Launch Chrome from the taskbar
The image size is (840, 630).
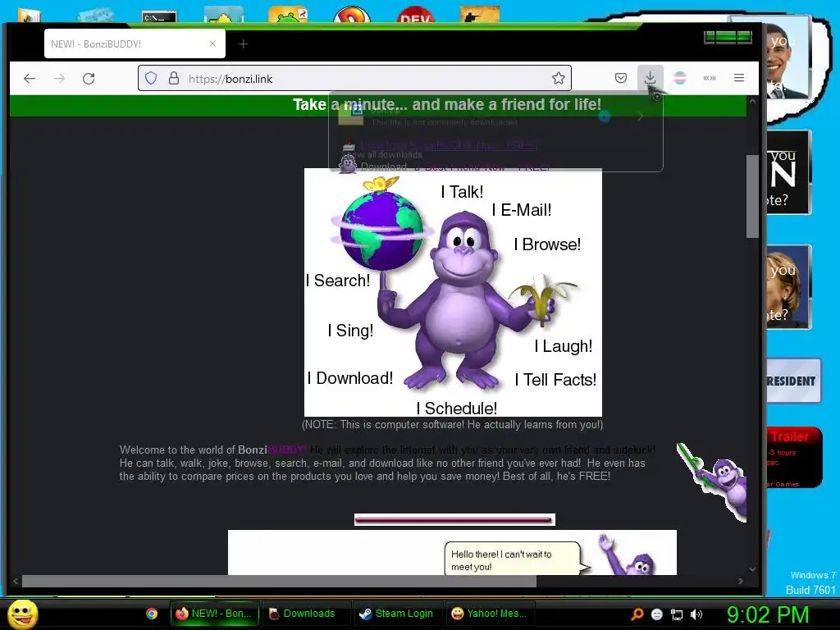[x=152, y=614]
